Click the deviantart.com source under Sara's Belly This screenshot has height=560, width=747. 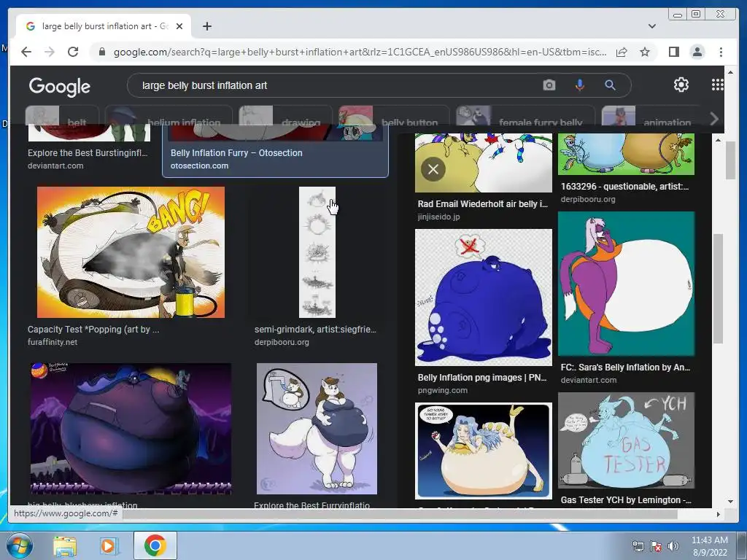589,380
